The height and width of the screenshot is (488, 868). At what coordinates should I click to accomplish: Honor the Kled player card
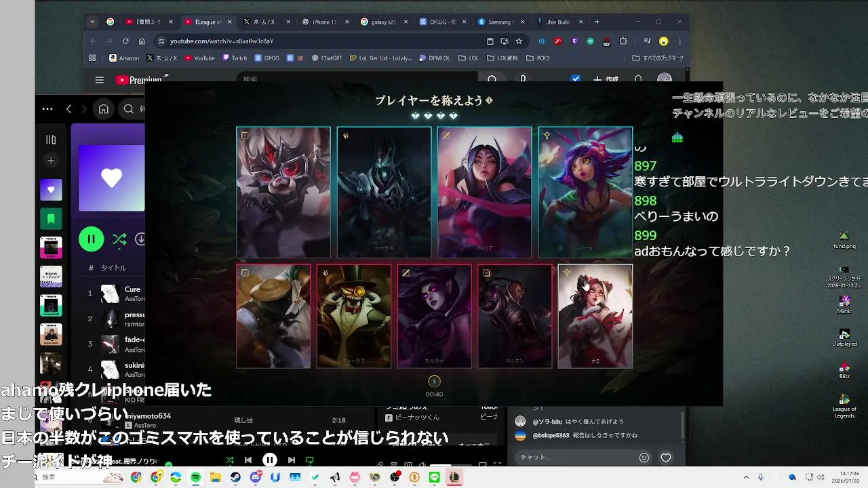click(283, 192)
